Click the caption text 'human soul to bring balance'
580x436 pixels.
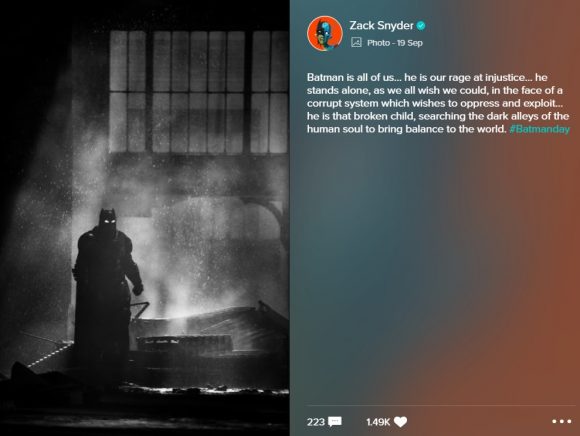(406, 129)
